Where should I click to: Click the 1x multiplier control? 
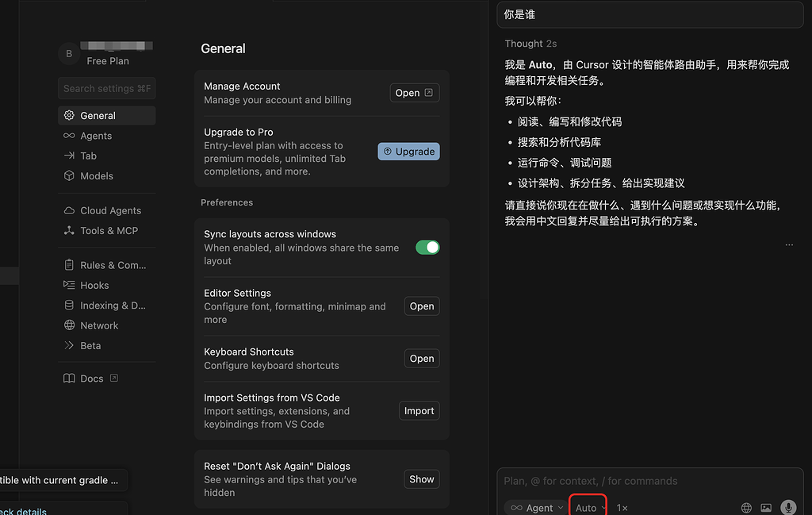point(622,508)
